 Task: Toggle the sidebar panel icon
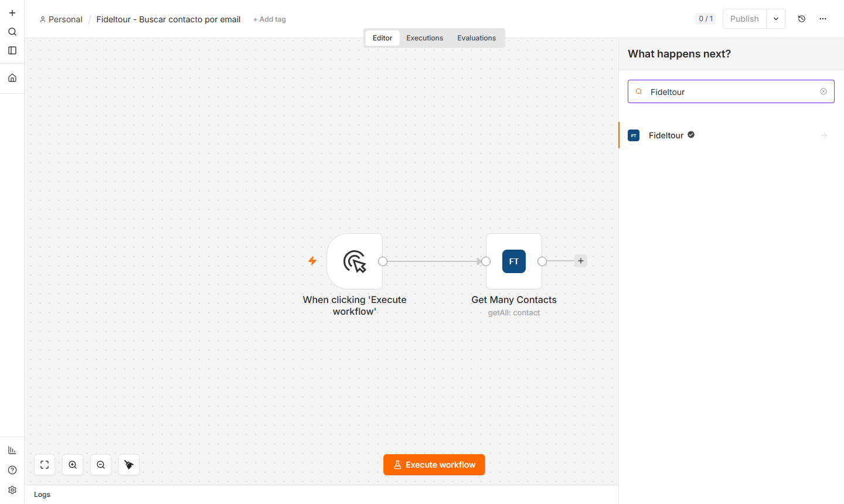click(12, 50)
